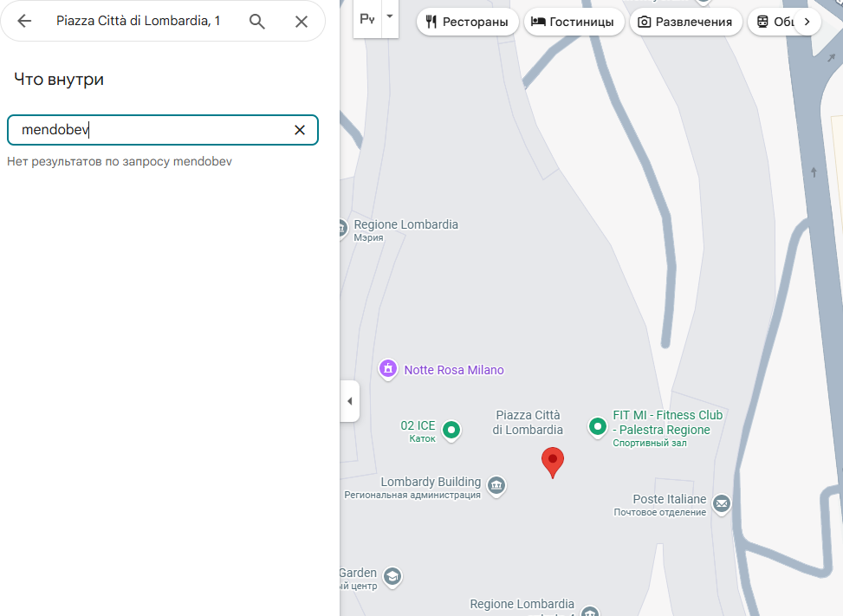Open the Рестораны category chip

coord(467,22)
